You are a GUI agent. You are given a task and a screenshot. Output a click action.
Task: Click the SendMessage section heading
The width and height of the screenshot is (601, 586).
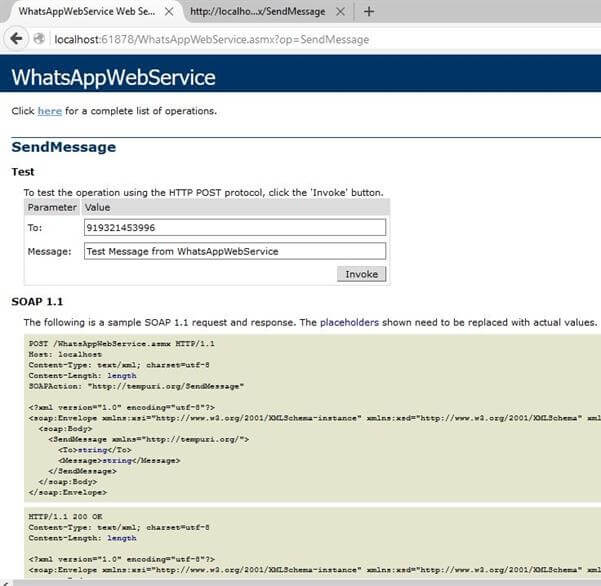coord(64,147)
